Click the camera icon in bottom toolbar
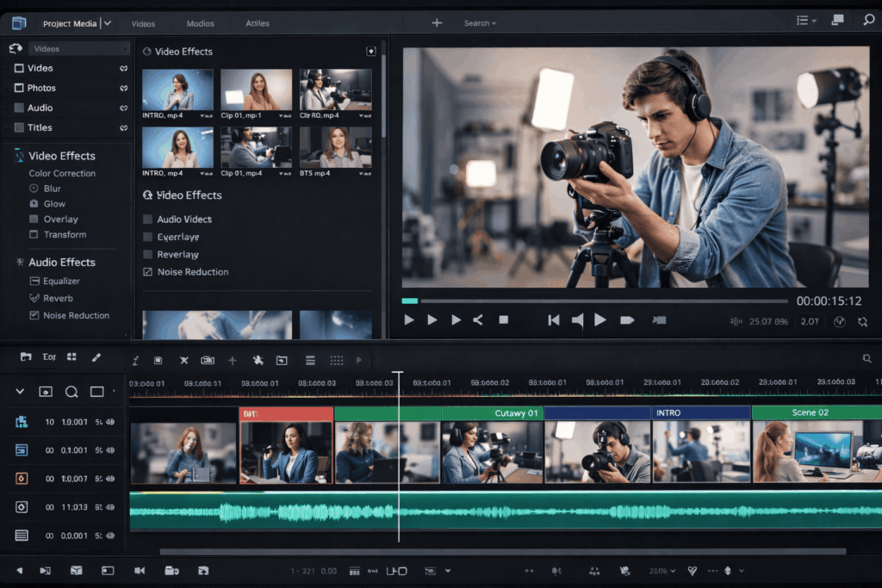 coord(140,571)
